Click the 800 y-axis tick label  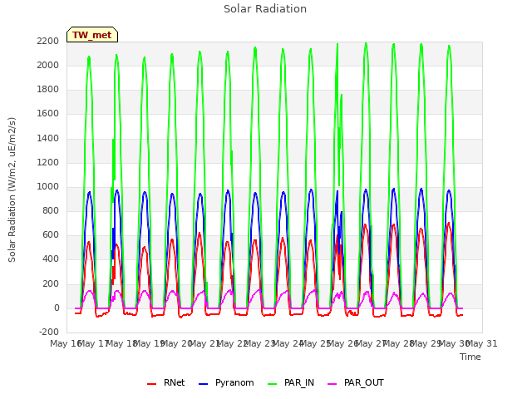(51, 210)
